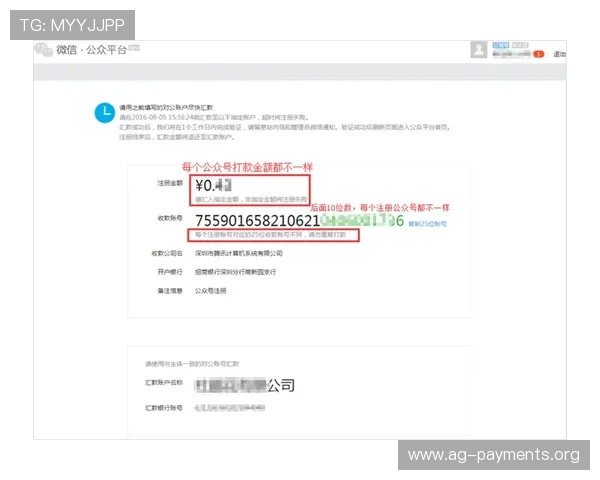Click the 收款公司名 label
600x480 pixels.
[x=167, y=253]
